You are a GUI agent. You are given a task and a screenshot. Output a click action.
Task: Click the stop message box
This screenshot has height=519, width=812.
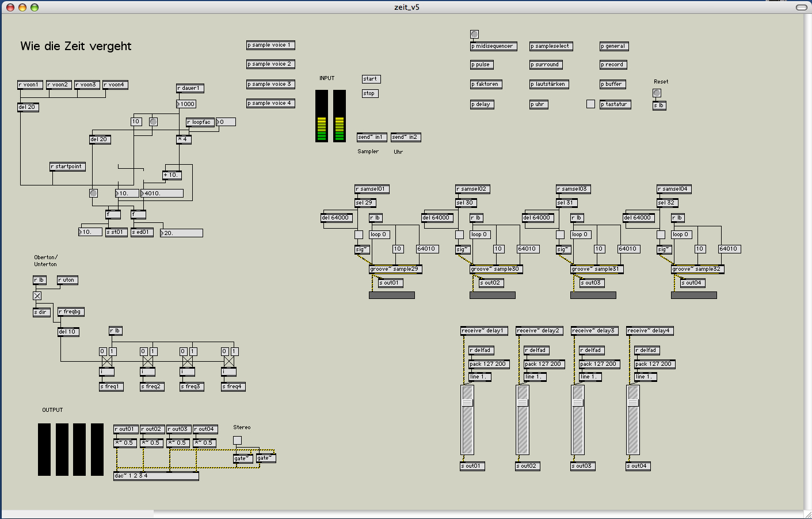(370, 93)
